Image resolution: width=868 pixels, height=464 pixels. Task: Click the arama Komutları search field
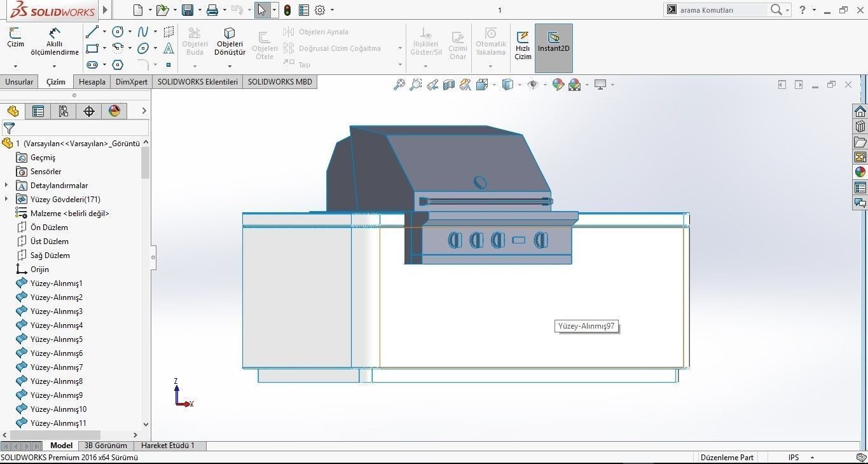click(x=722, y=10)
